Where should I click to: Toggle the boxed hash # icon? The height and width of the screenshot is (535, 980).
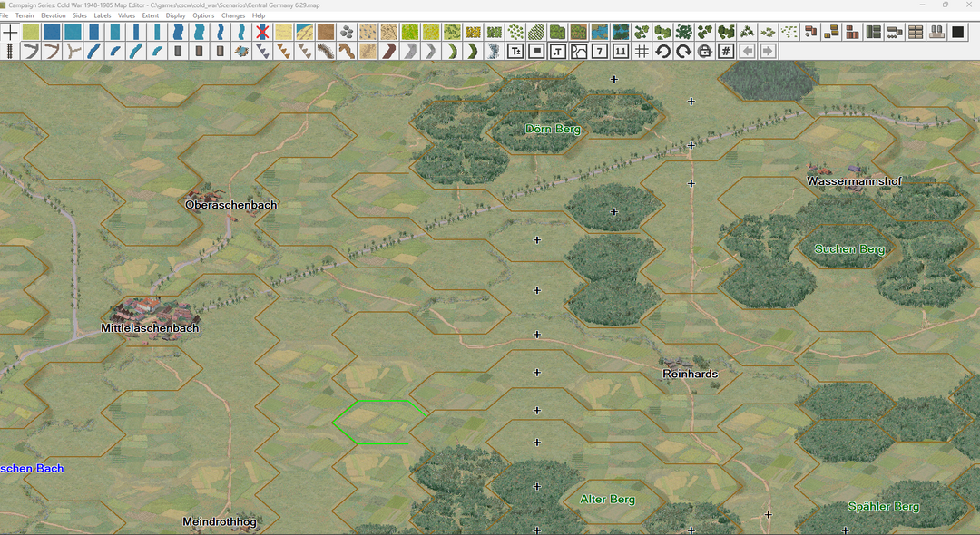pyautogui.click(x=726, y=51)
